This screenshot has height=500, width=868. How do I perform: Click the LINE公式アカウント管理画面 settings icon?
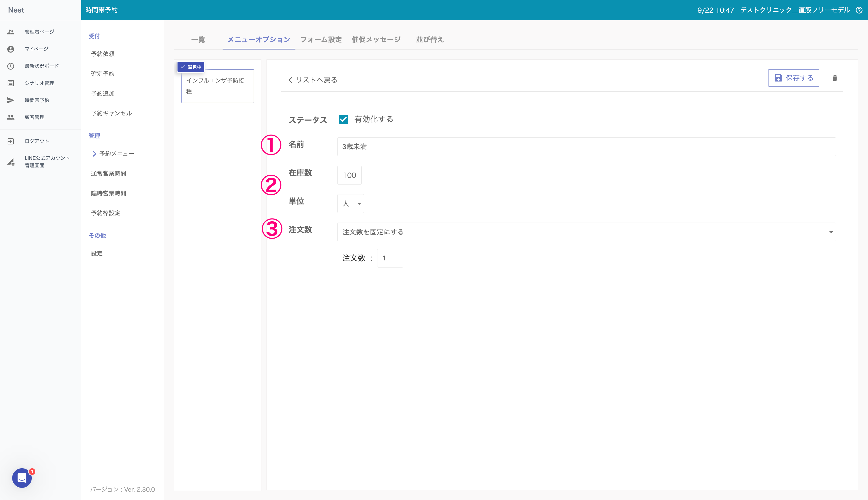pos(11,162)
